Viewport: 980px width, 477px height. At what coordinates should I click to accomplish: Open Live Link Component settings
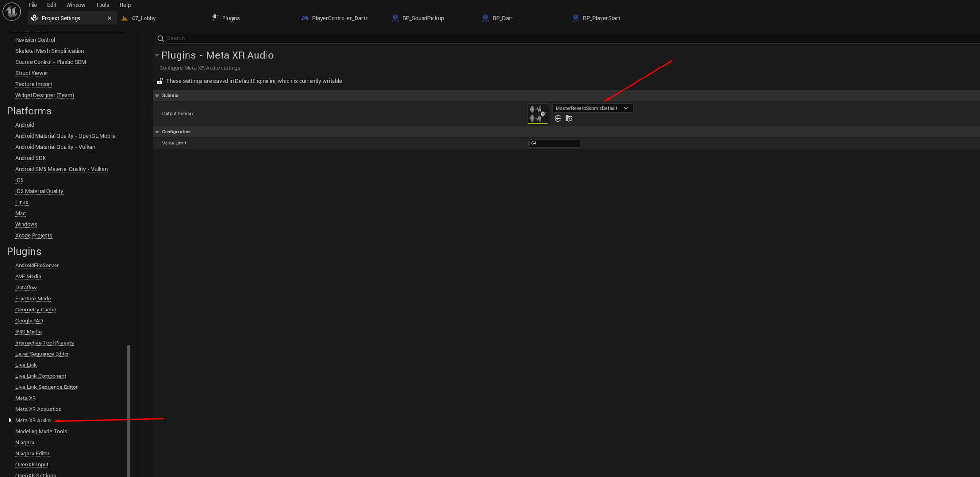pos(41,376)
